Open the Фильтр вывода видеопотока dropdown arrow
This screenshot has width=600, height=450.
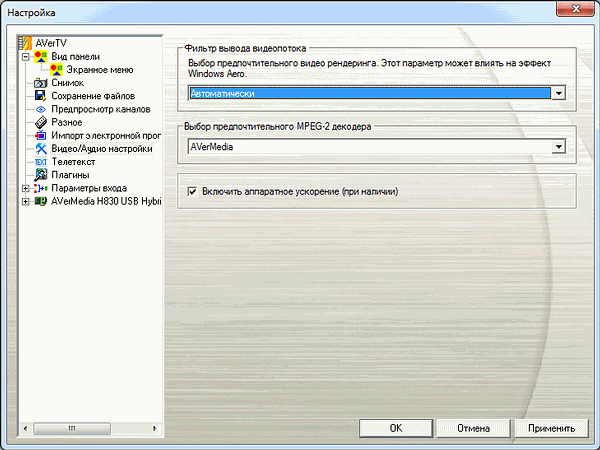[559, 93]
